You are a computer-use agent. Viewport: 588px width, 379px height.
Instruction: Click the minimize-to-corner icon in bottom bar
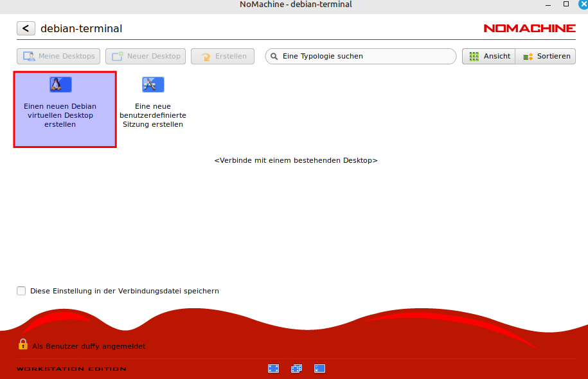click(x=319, y=369)
